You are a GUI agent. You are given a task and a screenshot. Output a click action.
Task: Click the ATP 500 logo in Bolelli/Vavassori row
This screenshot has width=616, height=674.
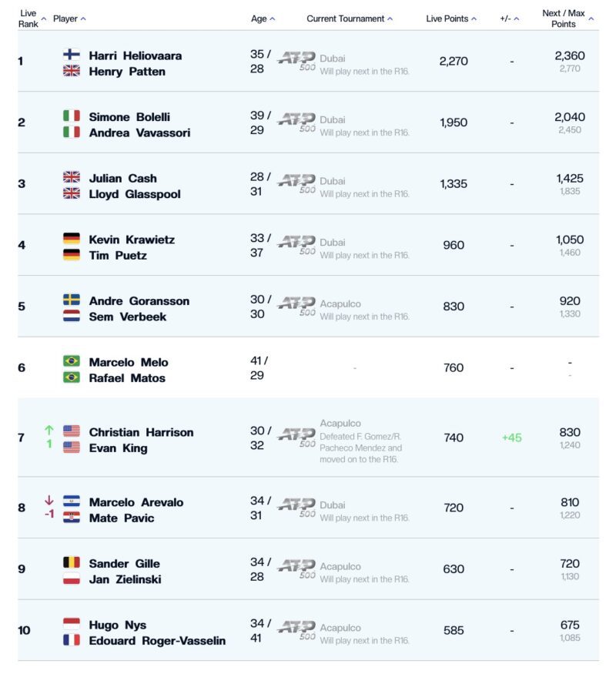click(x=296, y=122)
